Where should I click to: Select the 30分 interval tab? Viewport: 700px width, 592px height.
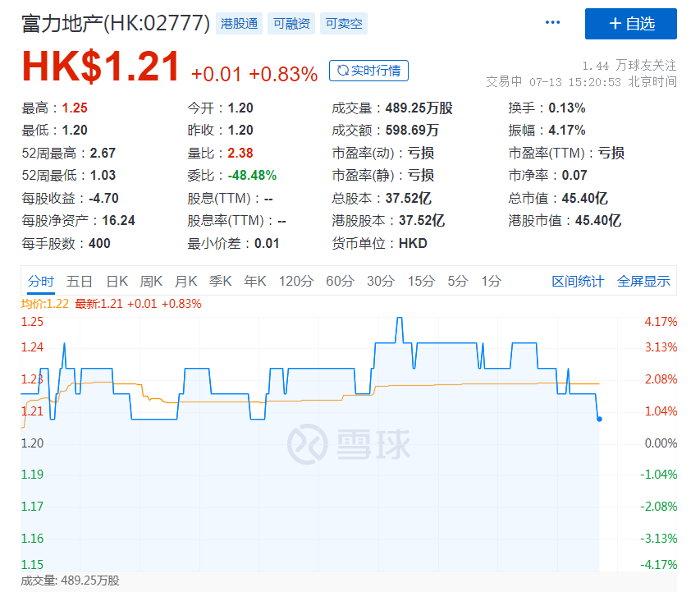380,281
